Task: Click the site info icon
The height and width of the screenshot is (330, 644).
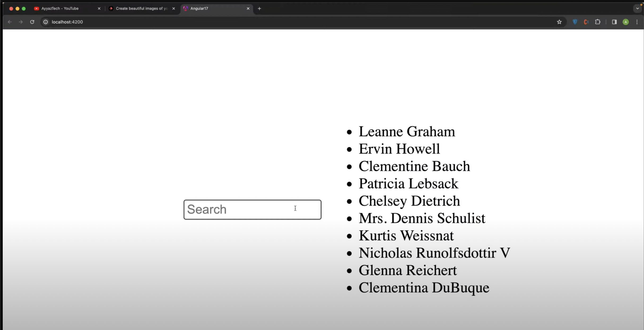Action: 46,22
